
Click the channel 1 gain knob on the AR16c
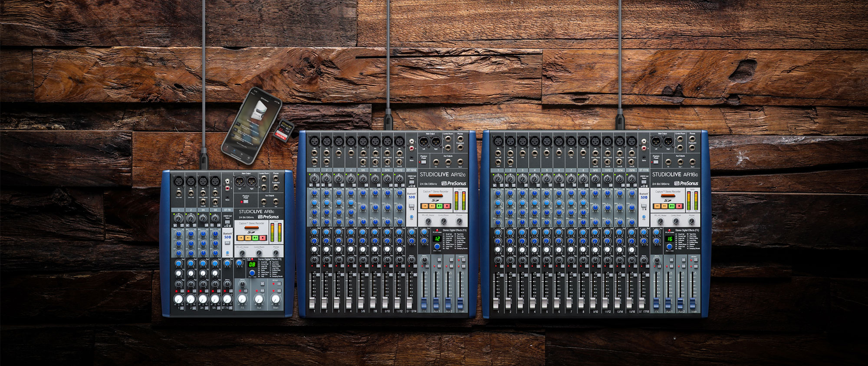(498, 178)
